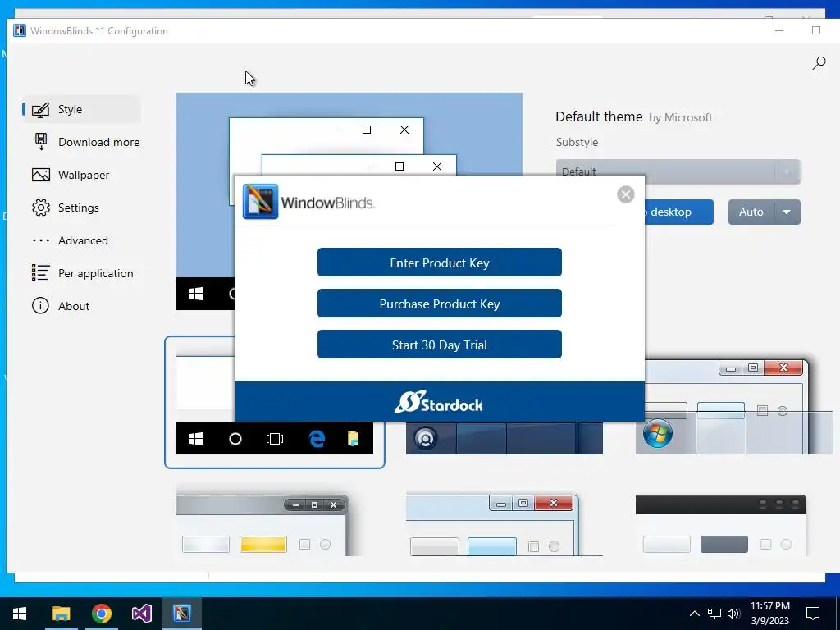Click the network tray icon
This screenshot has height=630, width=840.
click(714, 614)
